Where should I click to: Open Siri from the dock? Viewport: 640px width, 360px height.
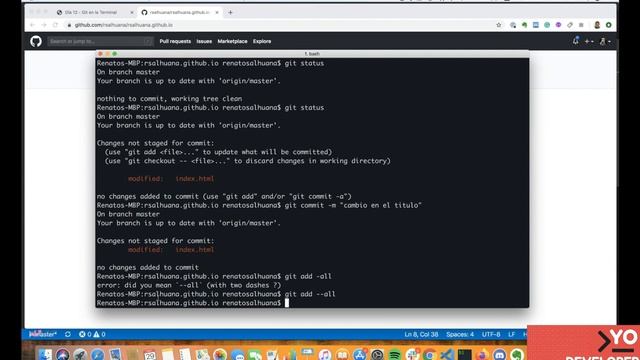click(x=62, y=354)
